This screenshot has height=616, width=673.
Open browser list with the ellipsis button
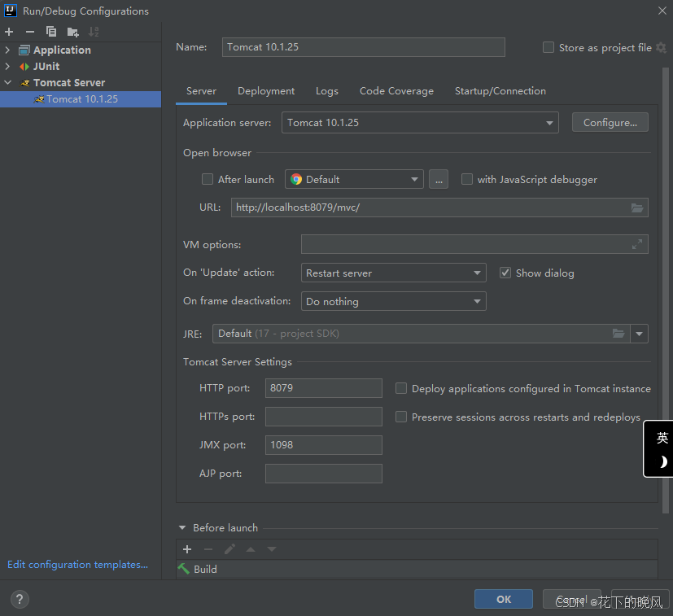click(x=439, y=180)
